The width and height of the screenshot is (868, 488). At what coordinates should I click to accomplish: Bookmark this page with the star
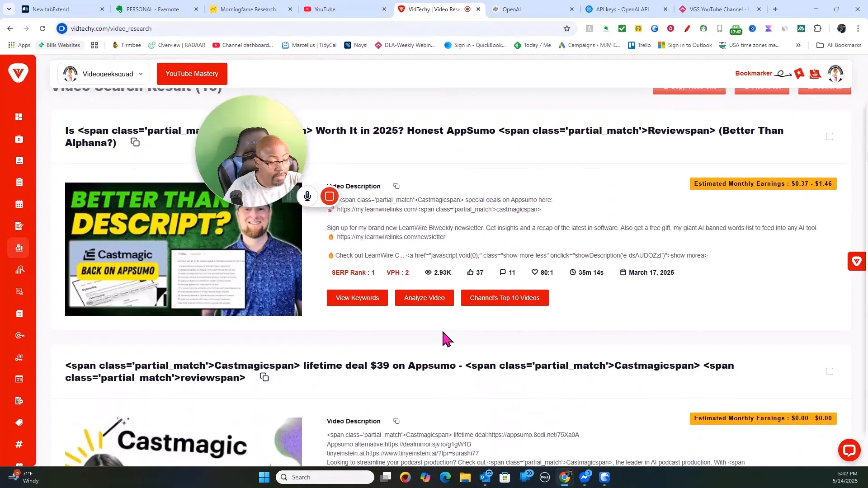(567, 28)
